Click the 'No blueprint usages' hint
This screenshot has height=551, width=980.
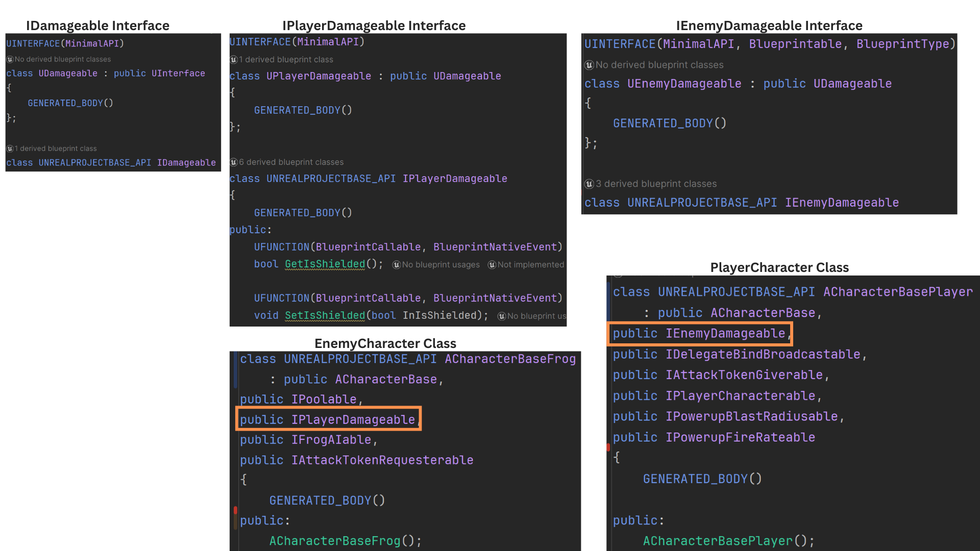pyautogui.click(x=440, y=265)
